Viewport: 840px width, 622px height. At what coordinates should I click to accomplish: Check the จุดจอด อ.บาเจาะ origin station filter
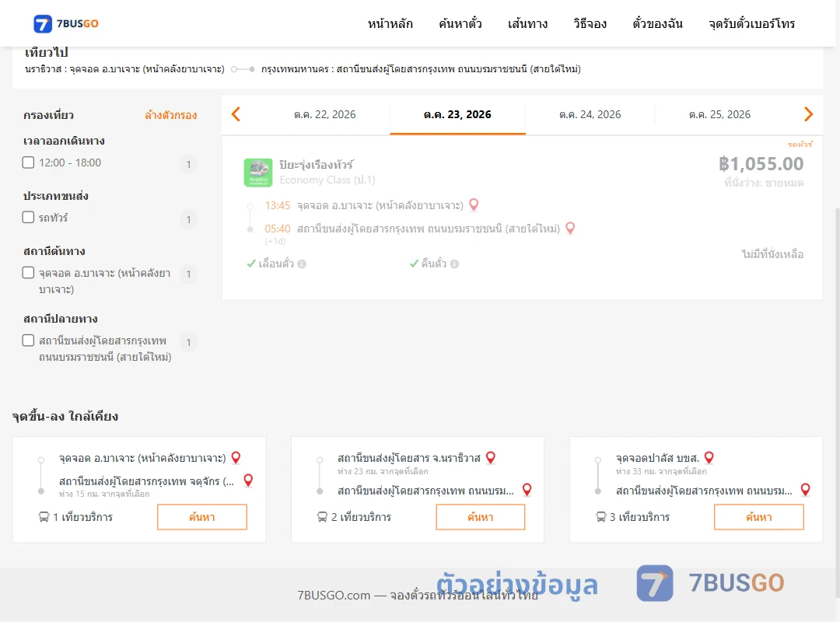29,273
